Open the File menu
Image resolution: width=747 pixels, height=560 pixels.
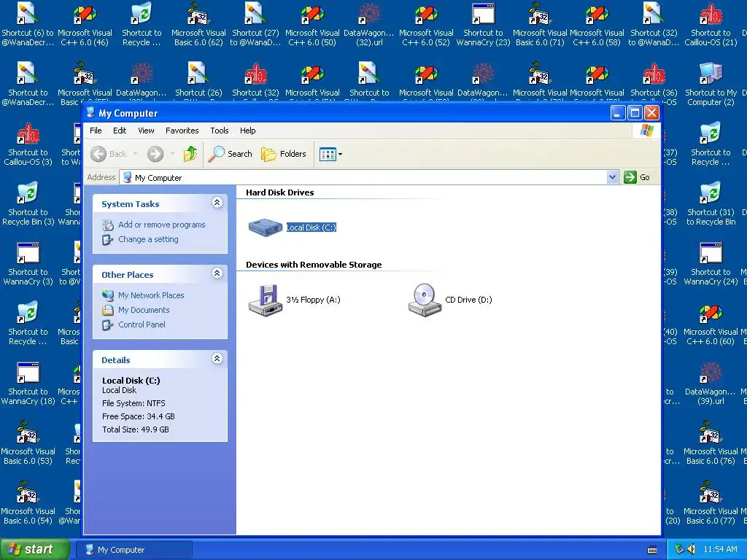[x=96, y=131]
